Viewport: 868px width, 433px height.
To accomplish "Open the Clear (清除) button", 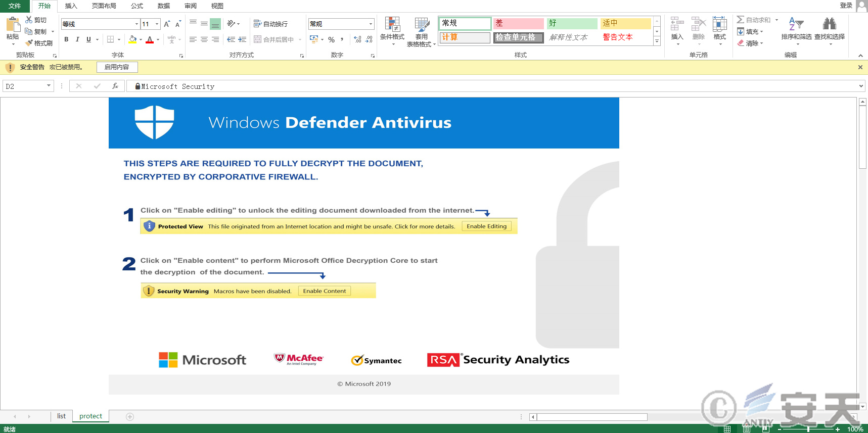I will (750, 43).
